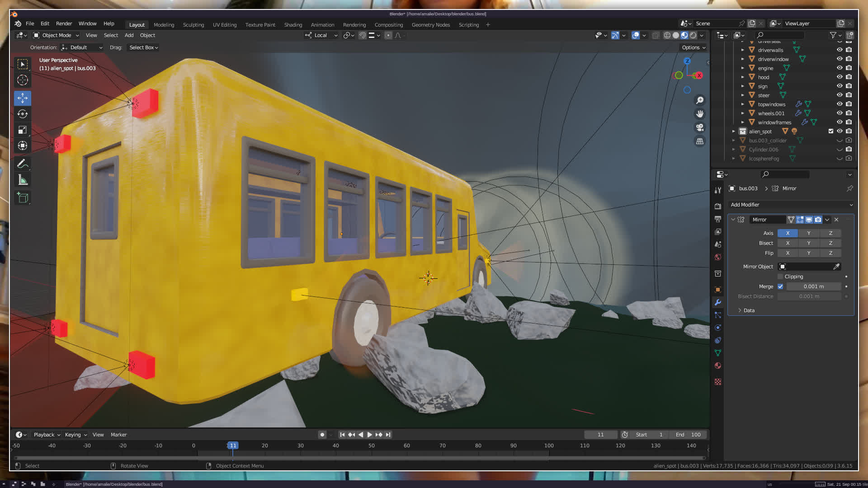
Task: Click the Merge distance 0.001 m field
Action: 813,286
